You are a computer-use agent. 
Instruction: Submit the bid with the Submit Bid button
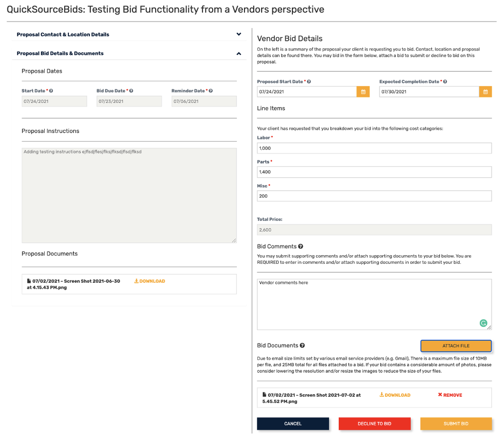(456, 424)
